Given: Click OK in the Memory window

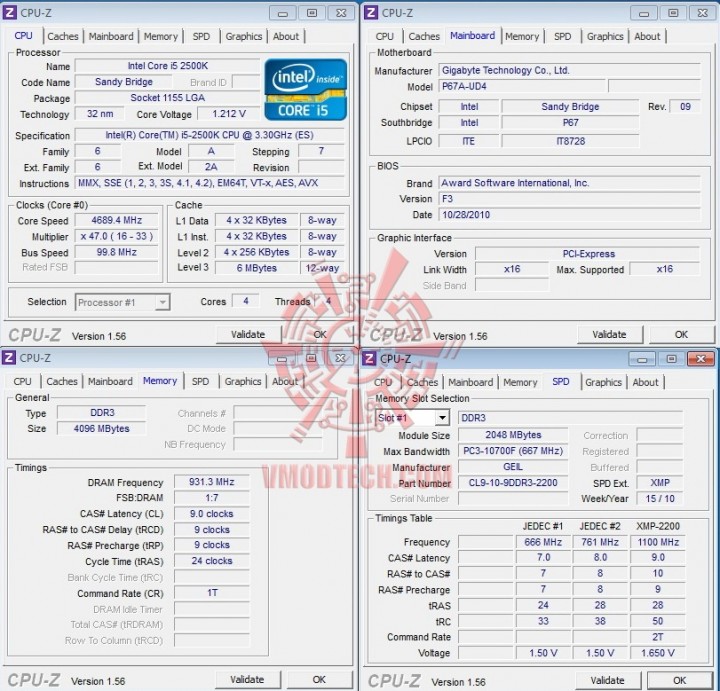Looking at the screenshot, I should pyautogui.click(x=319, y=680).
